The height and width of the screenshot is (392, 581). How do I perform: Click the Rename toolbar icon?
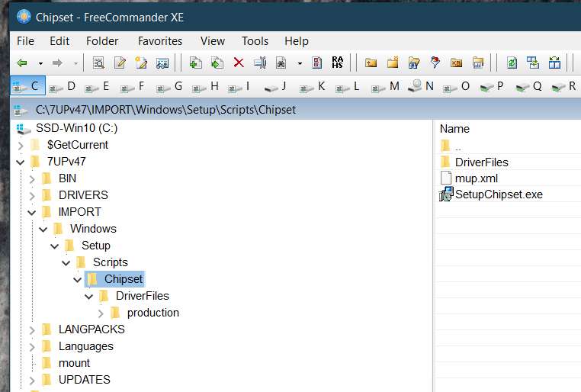click(x=260, y=63)
